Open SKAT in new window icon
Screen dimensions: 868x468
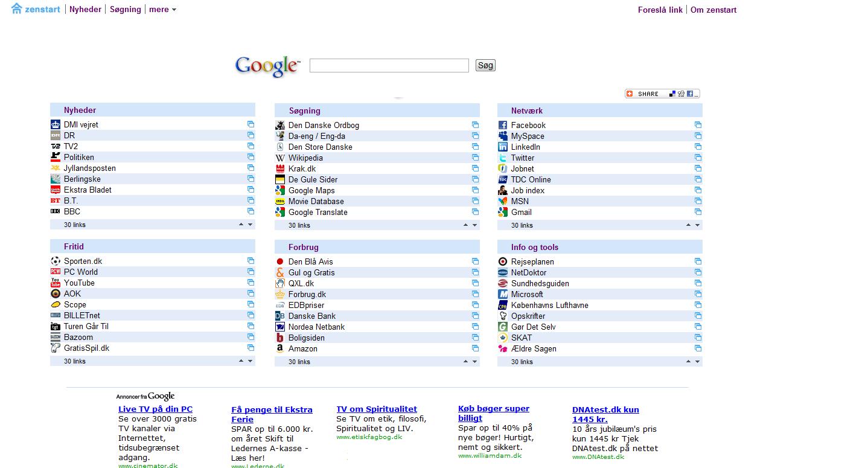click(x=698, y=338)
